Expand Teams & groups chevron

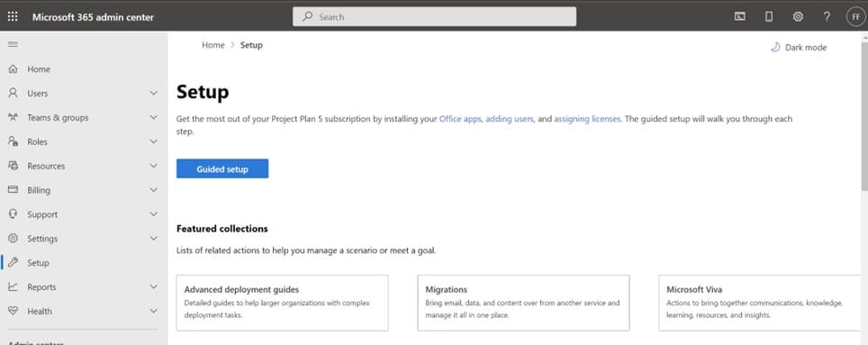coord(154,117)
